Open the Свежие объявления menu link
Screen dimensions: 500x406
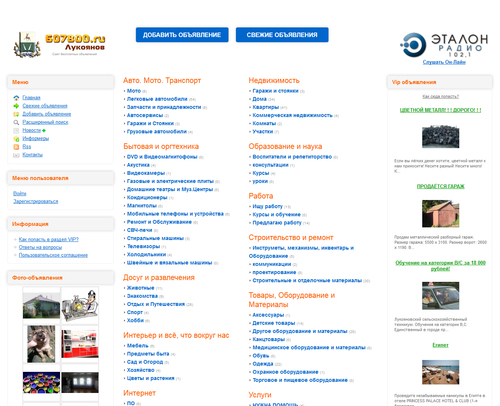[45, 106]
